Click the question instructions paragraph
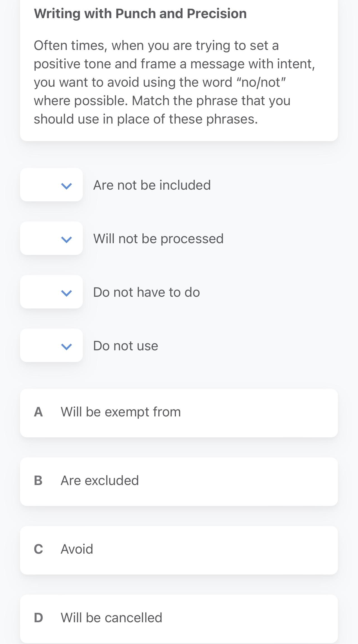358x644 pixels. point(174,82)
